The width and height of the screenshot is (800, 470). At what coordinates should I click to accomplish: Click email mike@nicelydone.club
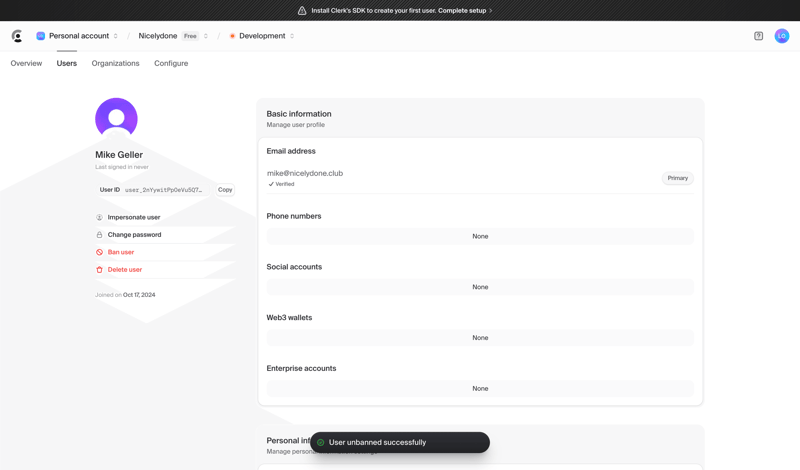click(x=305, y=173)
